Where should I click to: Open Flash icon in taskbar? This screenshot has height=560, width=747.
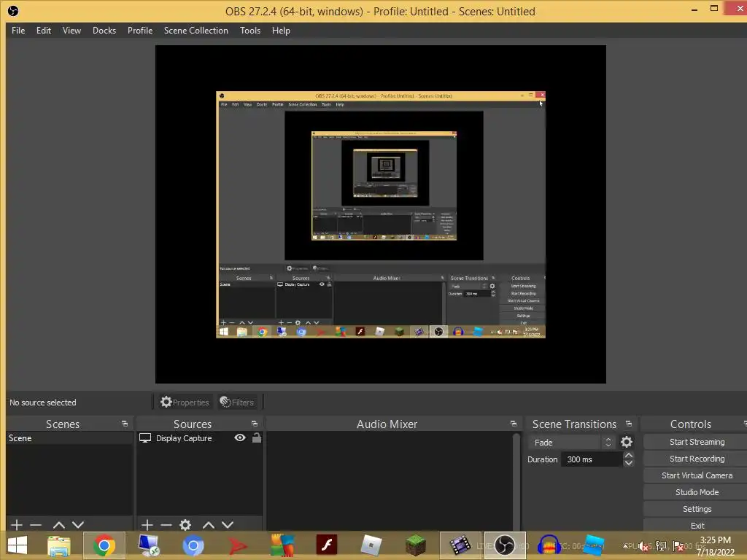(327, 545)
